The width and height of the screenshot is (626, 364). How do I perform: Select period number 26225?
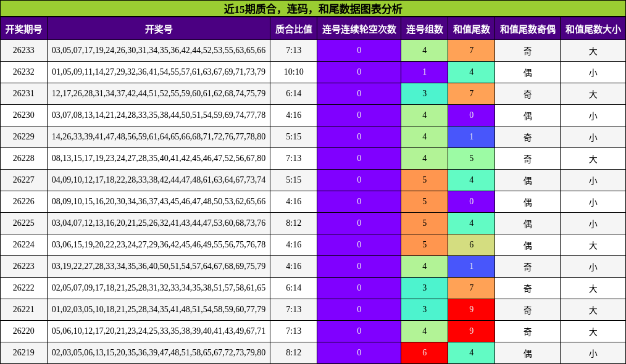click(23, 223)
